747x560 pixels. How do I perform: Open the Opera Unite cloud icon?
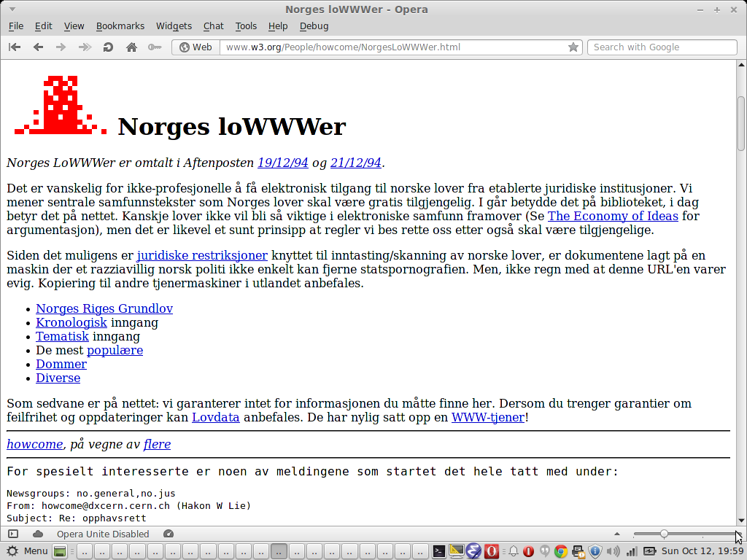tap(38, 534)
